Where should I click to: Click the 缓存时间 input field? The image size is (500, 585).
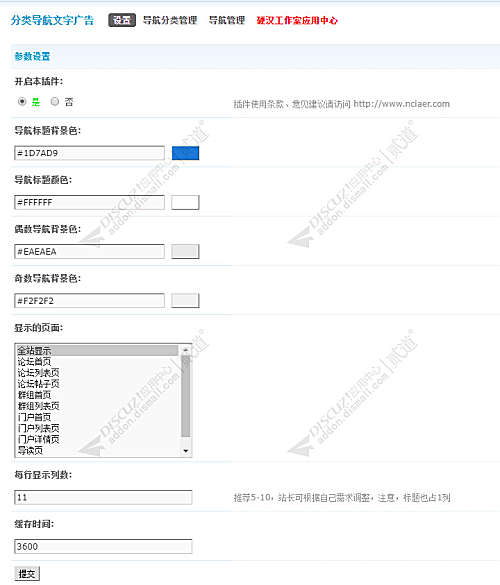(x=103, y=547)
